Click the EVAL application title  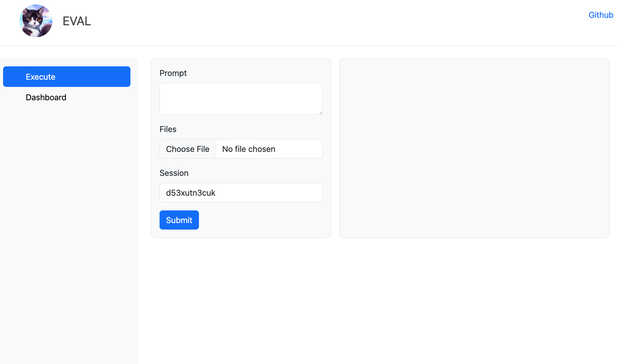point(76,21)
